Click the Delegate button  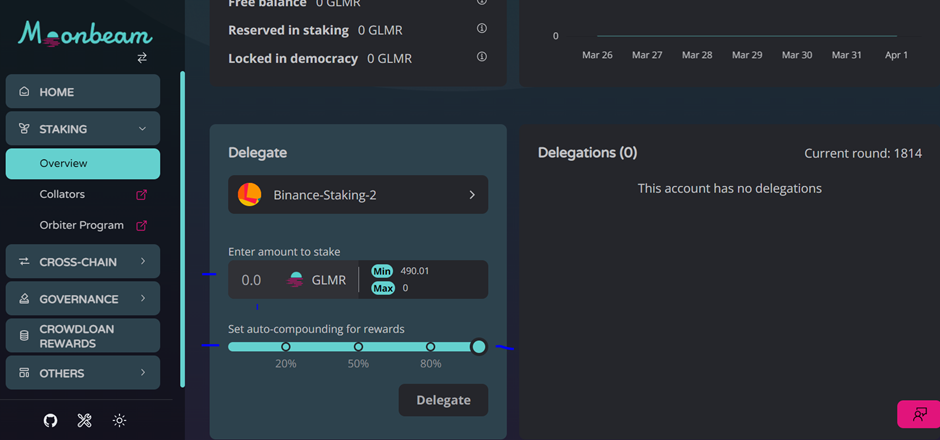pos(443,400)
